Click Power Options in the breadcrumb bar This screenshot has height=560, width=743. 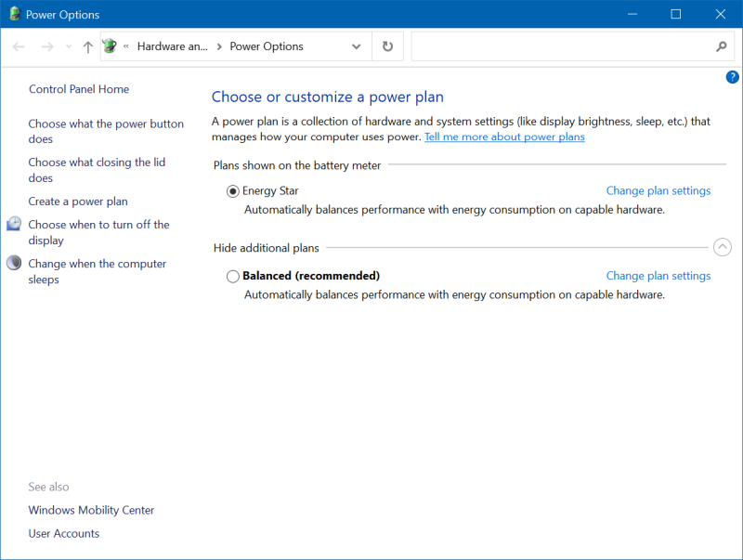266,46
